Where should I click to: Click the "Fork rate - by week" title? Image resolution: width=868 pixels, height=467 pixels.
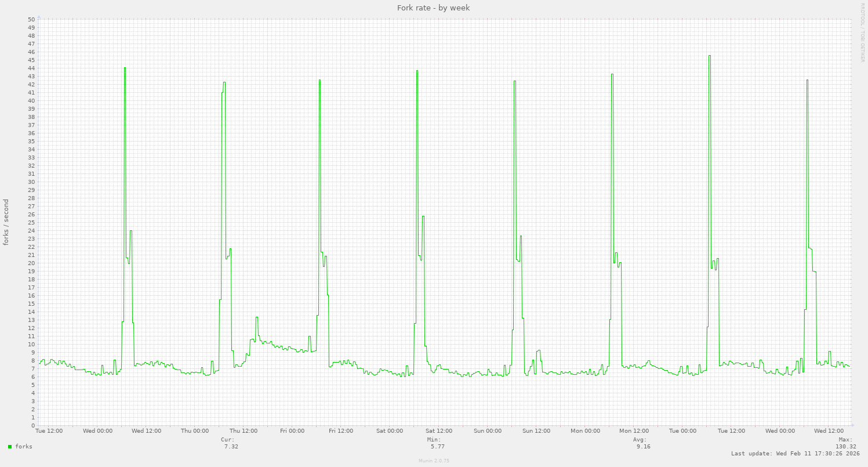pyautogui.click(x=434, y=8)
